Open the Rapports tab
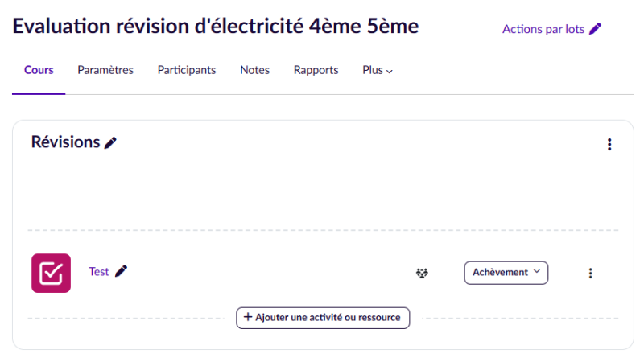Viewport: 644px width, 362px height. (x=316, y=70)
